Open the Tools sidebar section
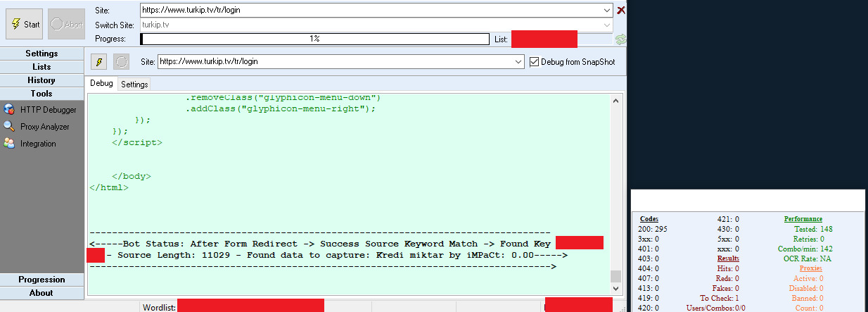The image size is (868, 312). [x=42, y=94]
